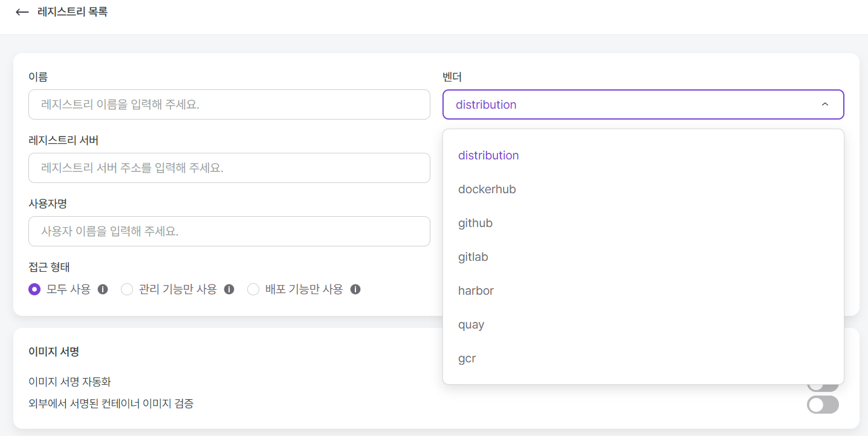Click info icon next to 관리 기능만 사용
The image size is (868, 436).
coord(229,289)
